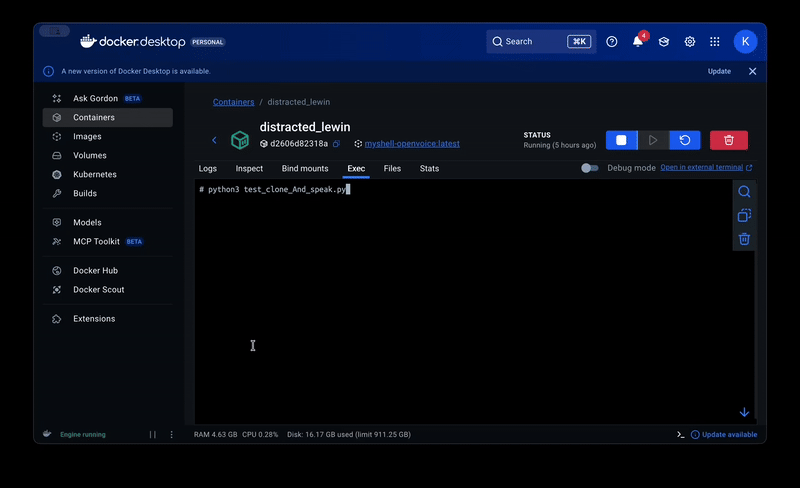Click Open in external terminal link
The image size is (800, 488).
point(706,167)
